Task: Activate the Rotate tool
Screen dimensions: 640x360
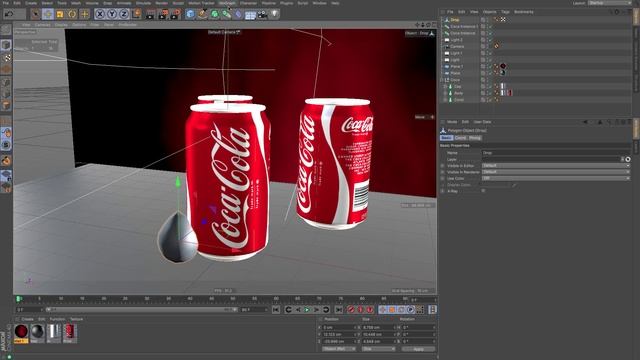Action: pyautogui.click(x=72, y=14)
